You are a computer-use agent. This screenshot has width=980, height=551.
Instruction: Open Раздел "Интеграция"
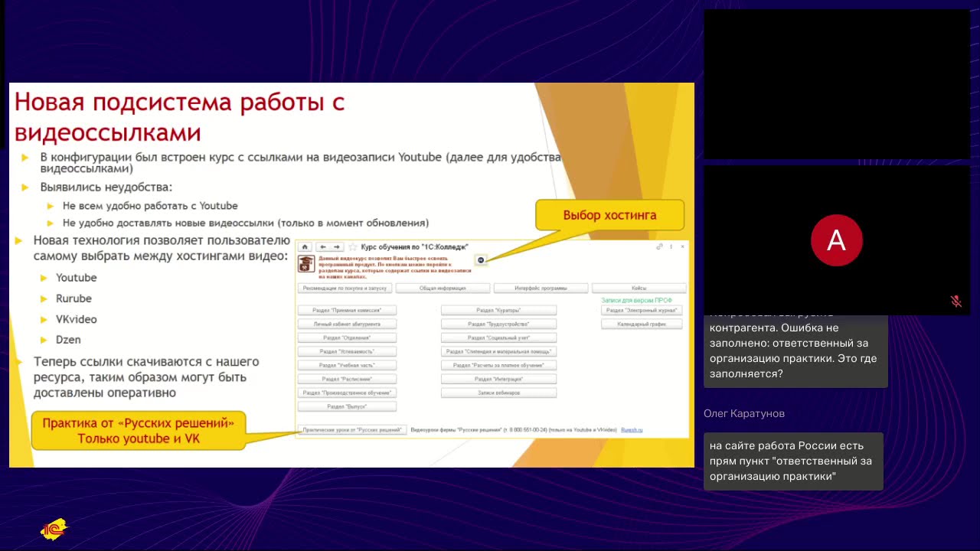(x=498, y=379)
